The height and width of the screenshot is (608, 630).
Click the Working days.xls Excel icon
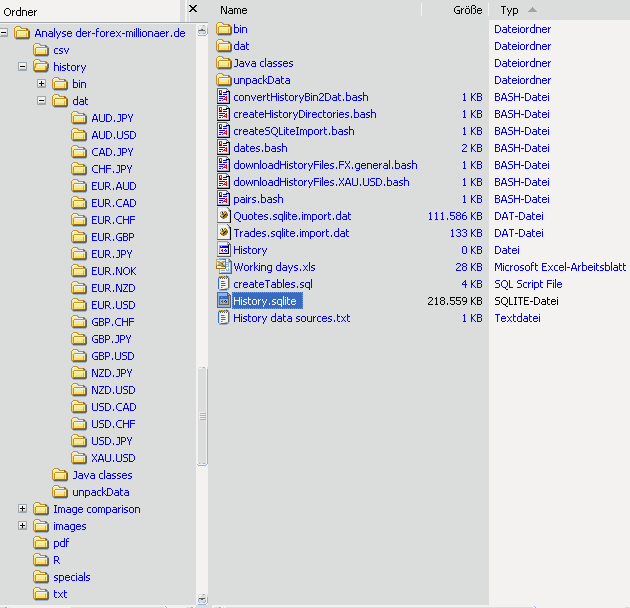tap(223, 267)
